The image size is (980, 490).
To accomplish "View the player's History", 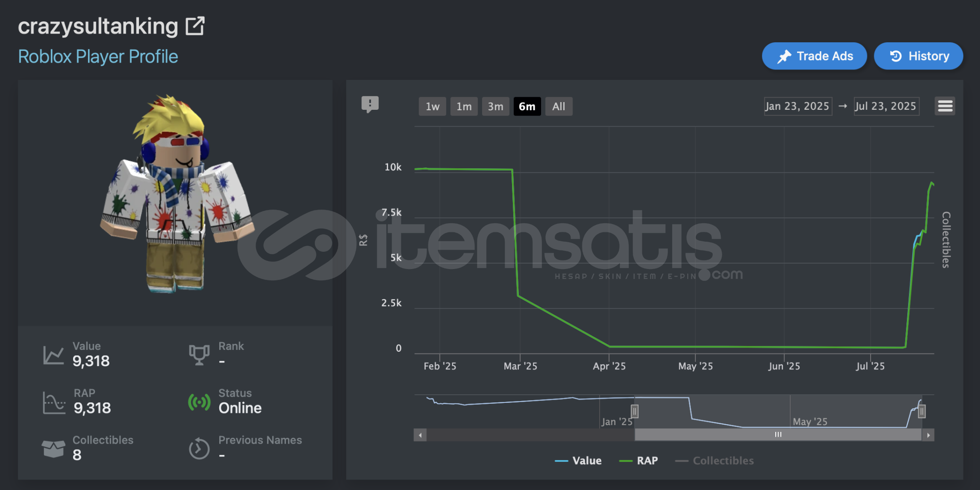I will pyautogui.click(x=918, y=56).
